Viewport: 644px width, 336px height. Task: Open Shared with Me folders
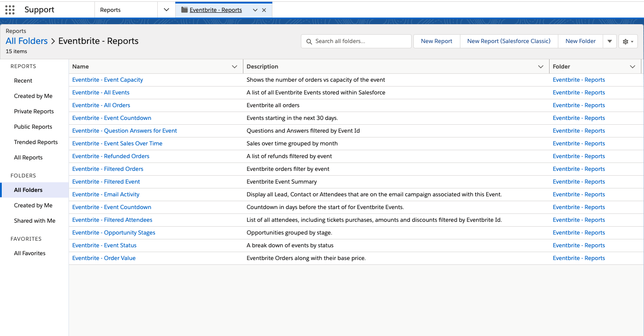(x=35, y=221)
